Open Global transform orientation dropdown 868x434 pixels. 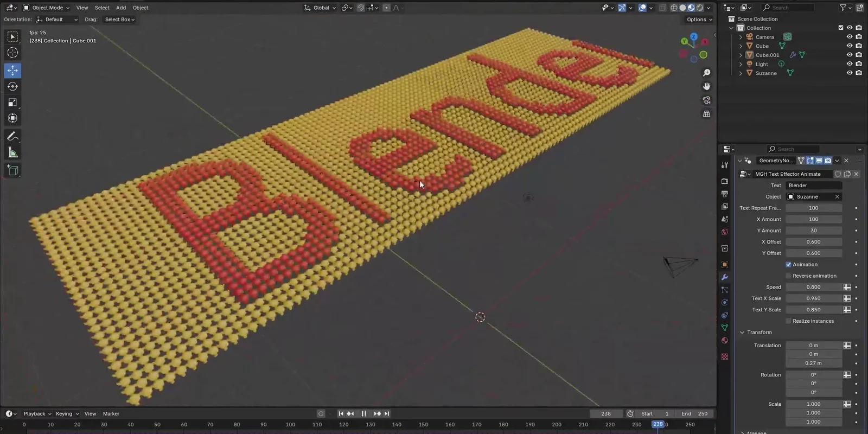point(320,8)
